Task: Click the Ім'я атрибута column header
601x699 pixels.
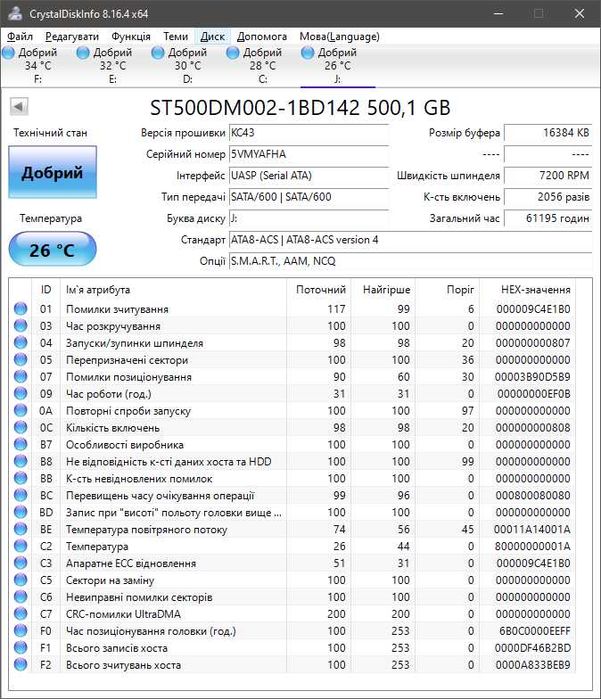Action: 174,290
